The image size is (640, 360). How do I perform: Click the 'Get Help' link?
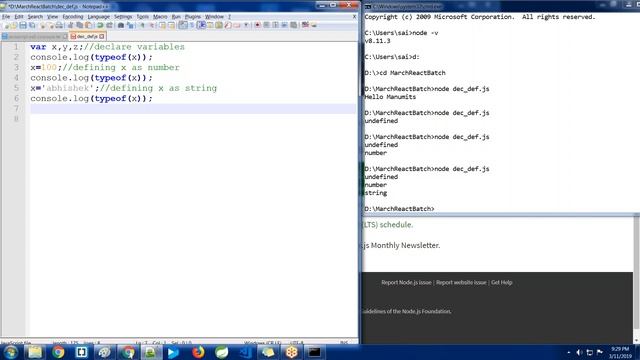501,282
